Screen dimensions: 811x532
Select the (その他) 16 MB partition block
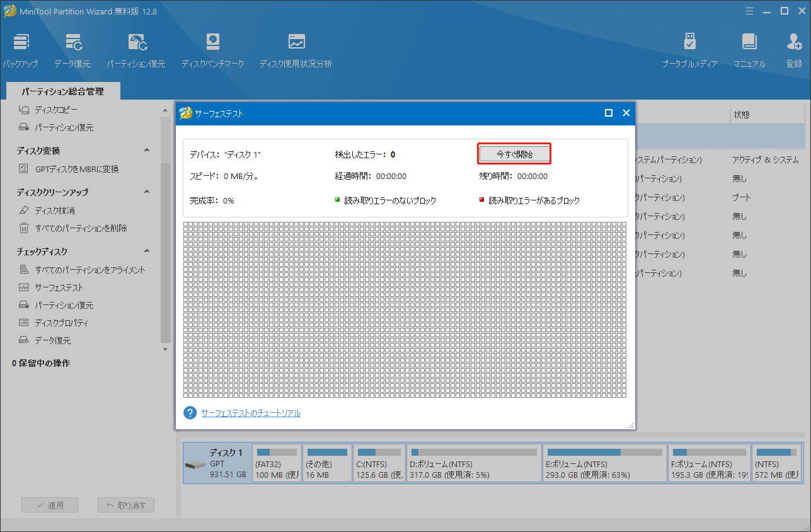point(327,463)
